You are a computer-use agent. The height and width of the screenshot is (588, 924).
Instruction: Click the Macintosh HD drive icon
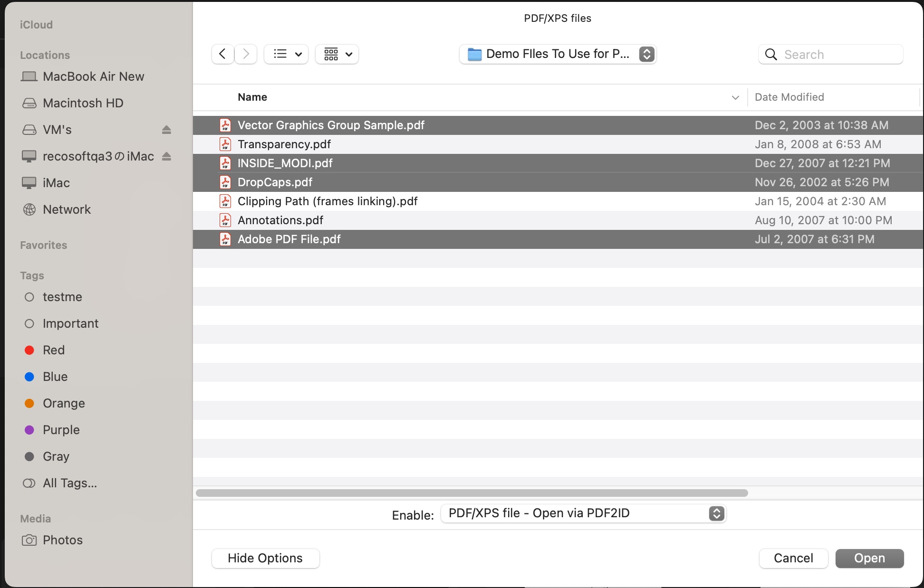point(29,103)
